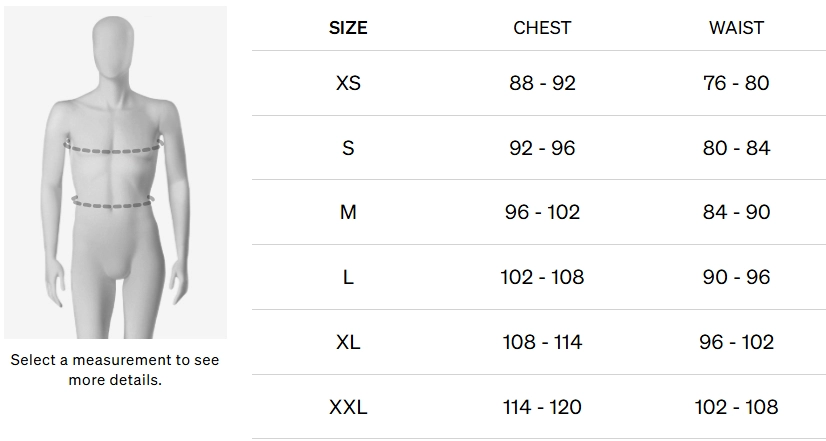Select waist value 90 - 96

click(x=736, y=277)
